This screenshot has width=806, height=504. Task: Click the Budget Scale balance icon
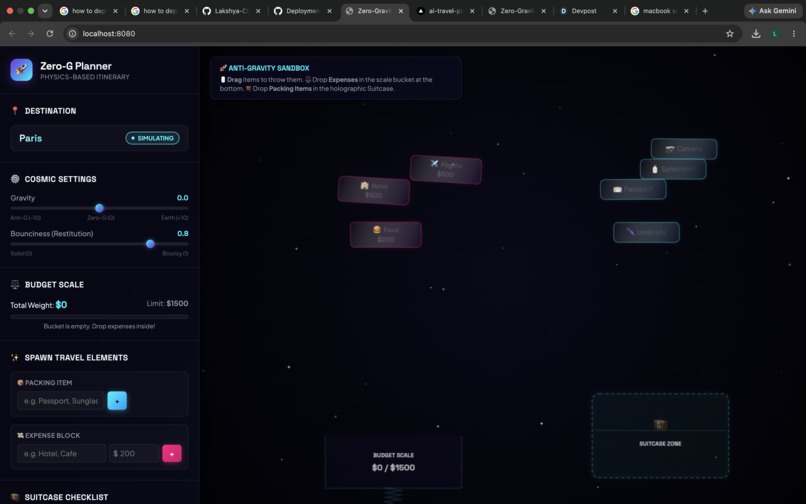[x=15, y=284]
